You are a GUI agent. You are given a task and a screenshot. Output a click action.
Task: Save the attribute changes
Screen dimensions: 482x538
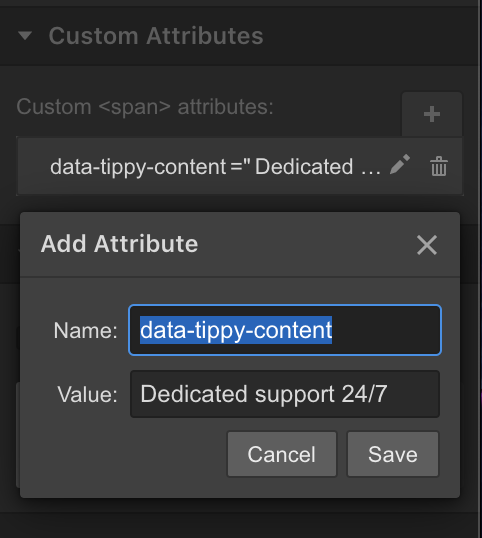click(x=393, y=454)
